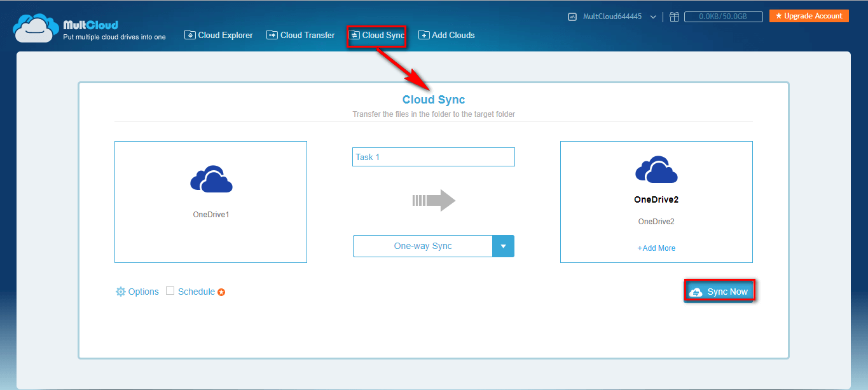868x390 pixels.
Task: Open sync Options settings
Action: point(137,292)
